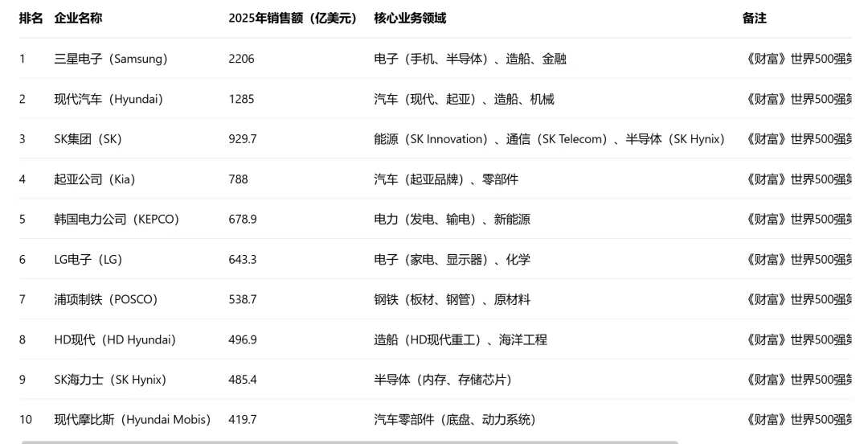Click the 备注 cell in HD现代 row
Viewport: 868px width, 444px height.
tap(797, 339)
